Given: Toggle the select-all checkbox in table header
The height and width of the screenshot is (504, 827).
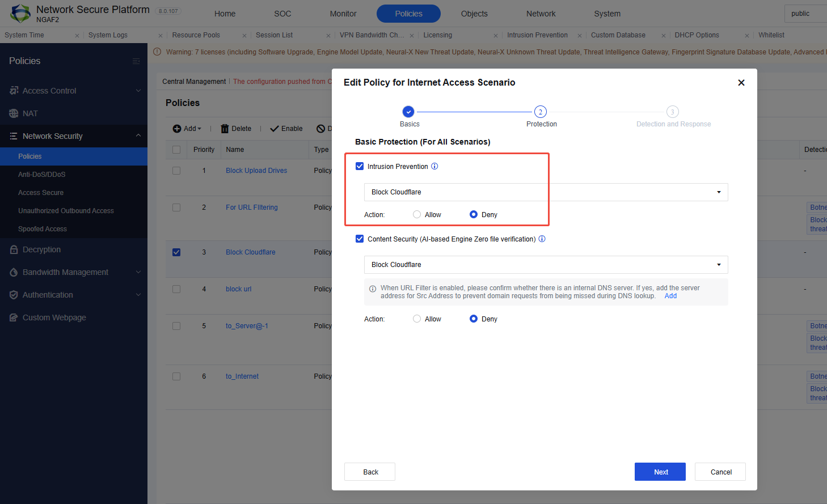Looking at the screenshot, I should coord(176,150).
